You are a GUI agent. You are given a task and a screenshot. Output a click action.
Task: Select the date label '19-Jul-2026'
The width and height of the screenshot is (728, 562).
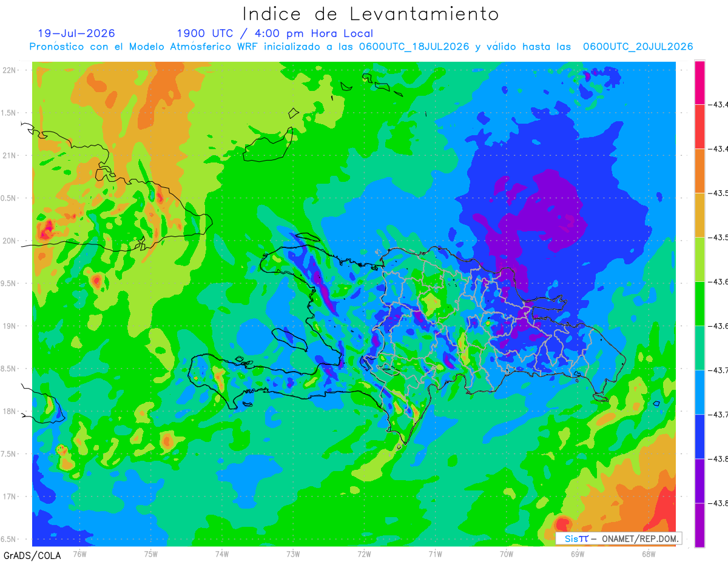coord(76,33)
